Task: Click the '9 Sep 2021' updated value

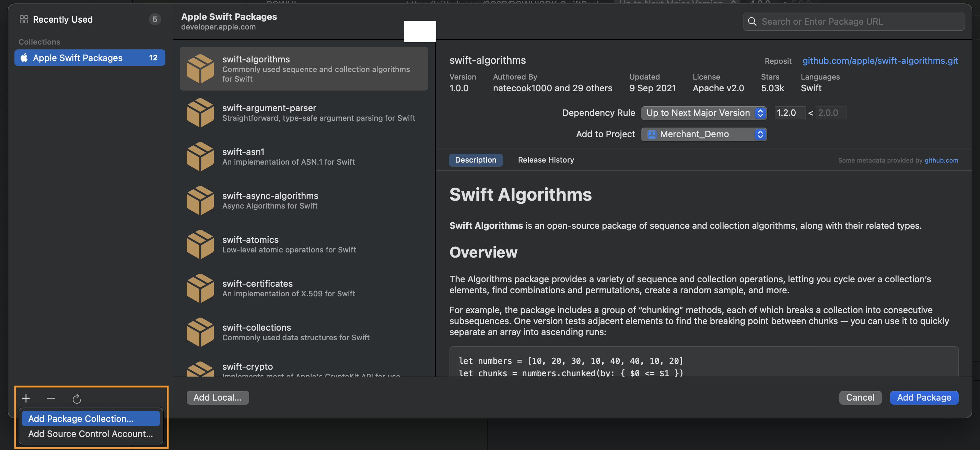Action: 652,88
